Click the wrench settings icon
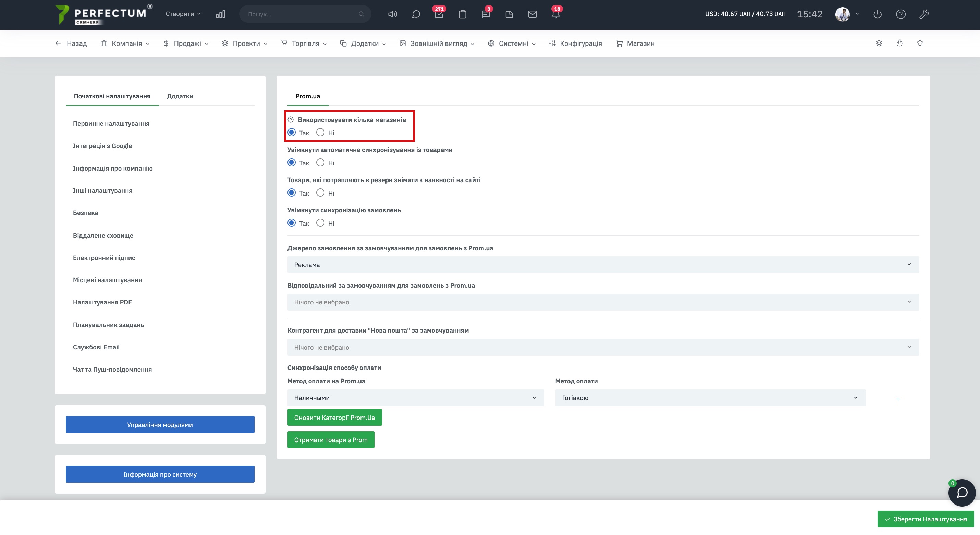The image size is (980, 535). [x=924, y=14]
